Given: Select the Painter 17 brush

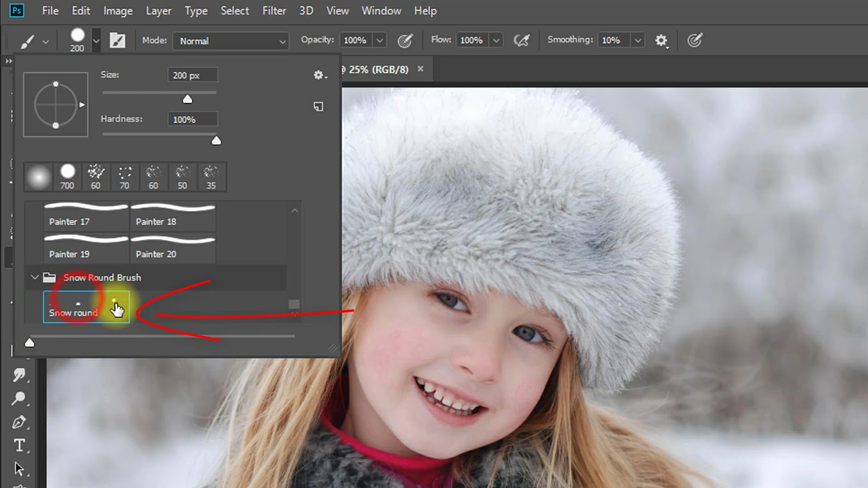Looking at the screenshot, I should [x=86, y=215].
